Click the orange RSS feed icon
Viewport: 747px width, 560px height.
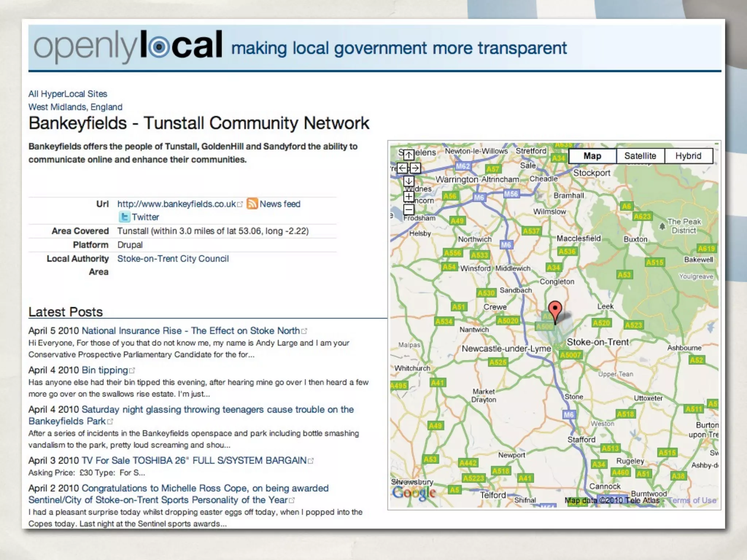tap(252, 204)
